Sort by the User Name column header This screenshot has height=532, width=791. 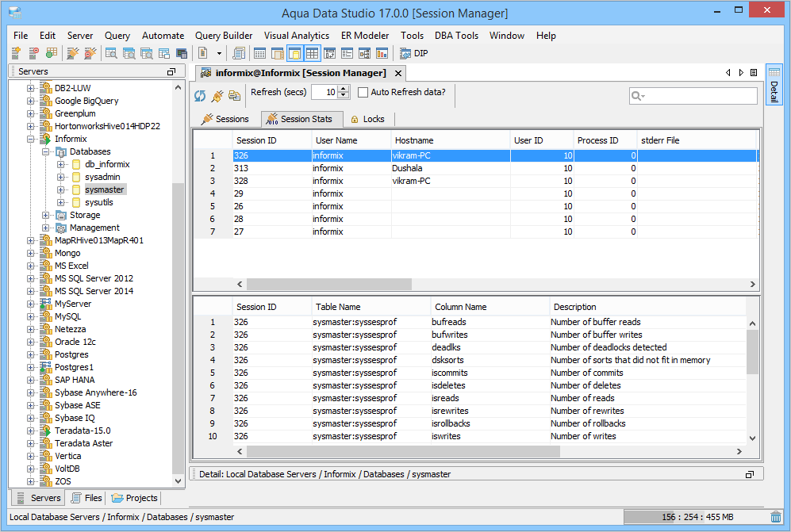351,140
